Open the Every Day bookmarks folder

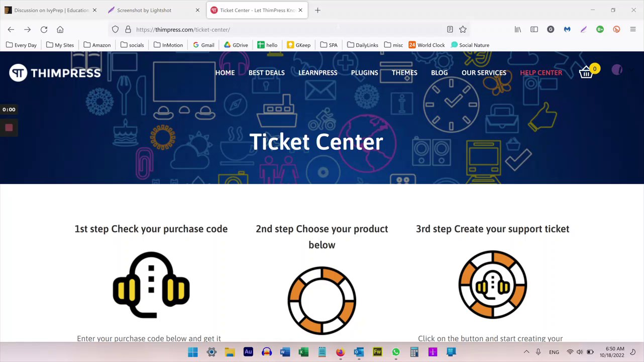tap(21, 45)
